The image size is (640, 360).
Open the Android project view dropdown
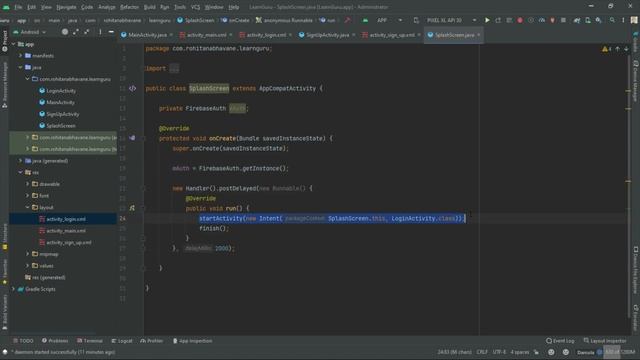click(29, 32)
